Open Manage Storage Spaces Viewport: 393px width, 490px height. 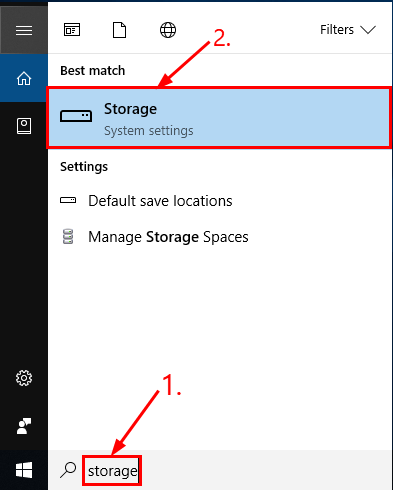(168, 237)
